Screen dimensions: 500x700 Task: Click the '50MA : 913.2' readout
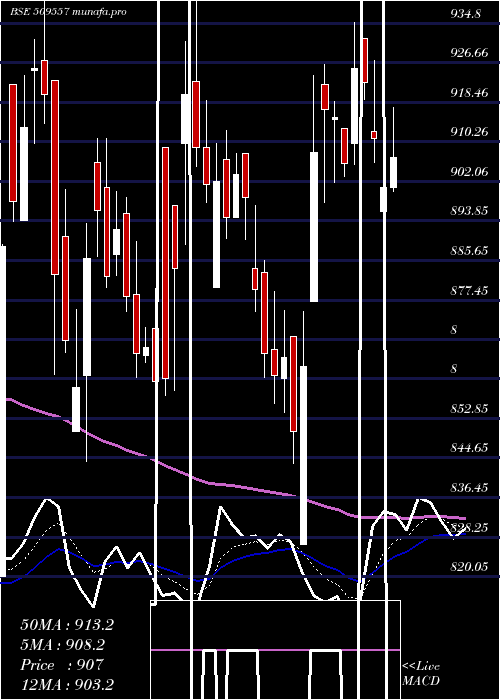[67, 625]
